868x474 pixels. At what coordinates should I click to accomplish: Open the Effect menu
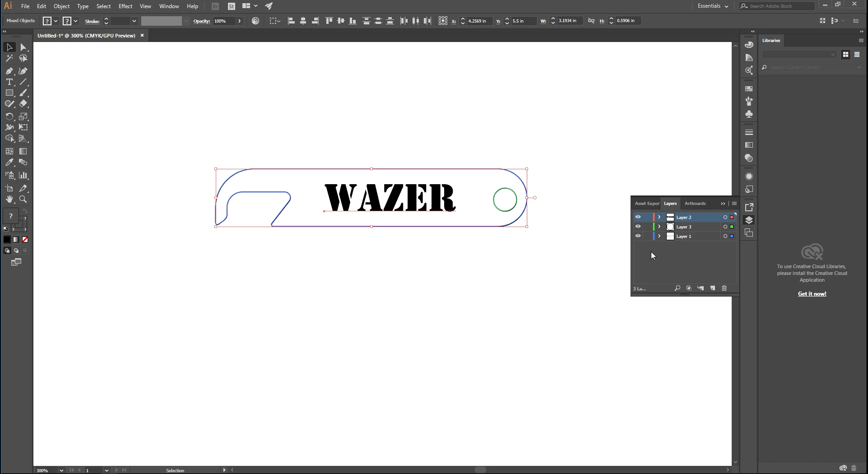125,6
